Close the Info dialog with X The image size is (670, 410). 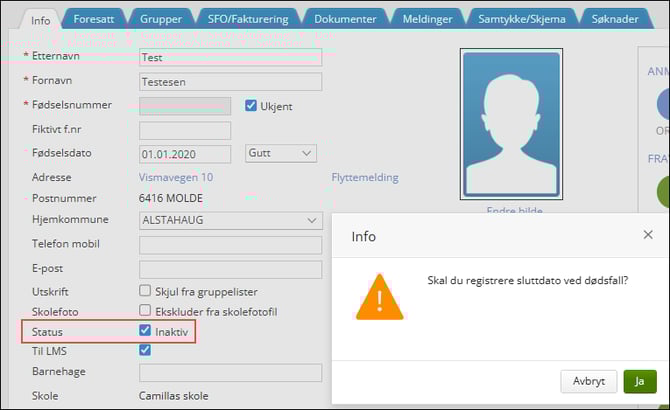pos(647,235)
